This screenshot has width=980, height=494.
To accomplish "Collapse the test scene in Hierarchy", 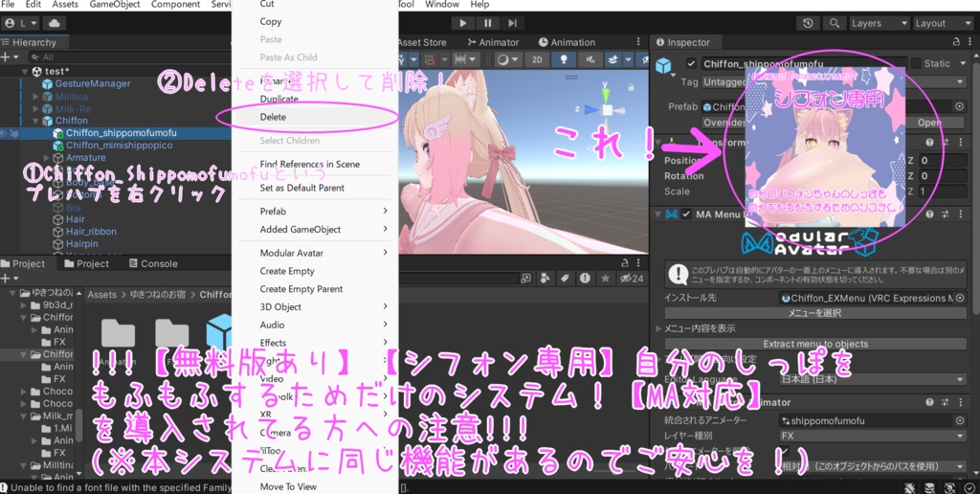I will [26, 71].
